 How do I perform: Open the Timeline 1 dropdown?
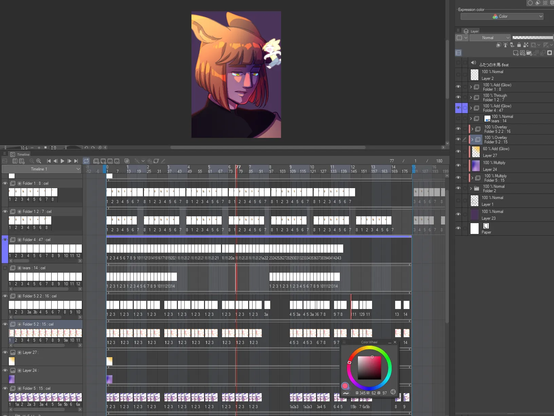click(x=42, y=169)
